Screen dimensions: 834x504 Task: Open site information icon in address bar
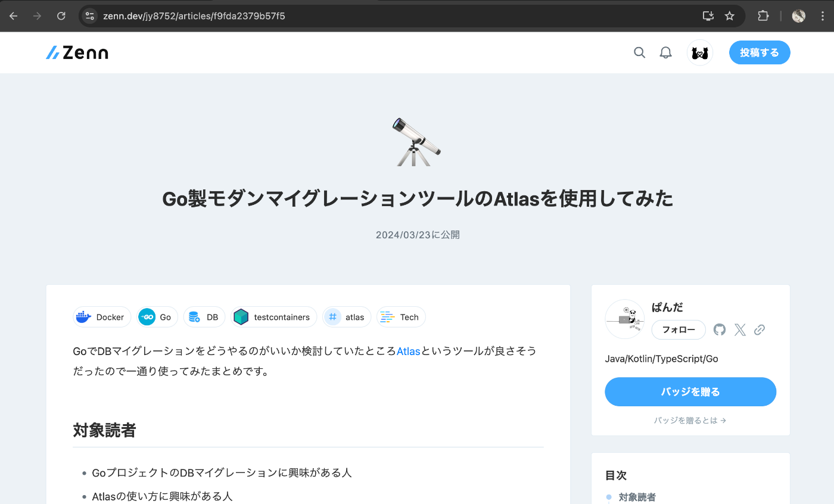pyautogui.click(x=89, y=16)
